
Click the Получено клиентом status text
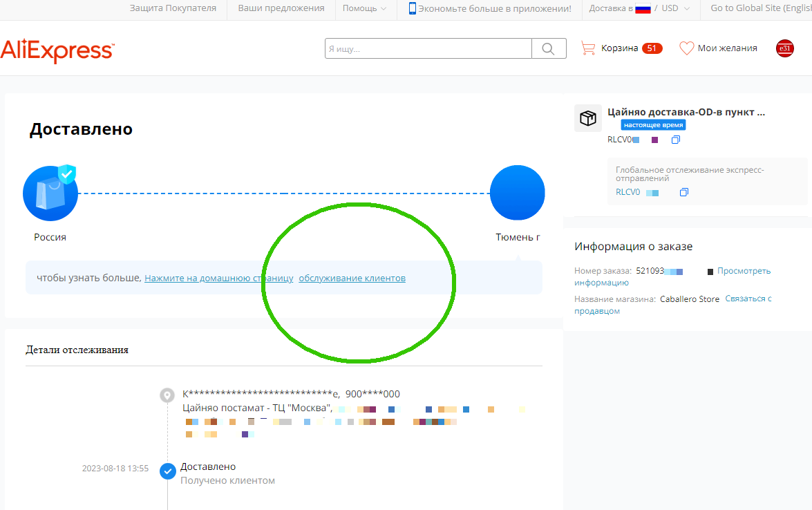227,480
